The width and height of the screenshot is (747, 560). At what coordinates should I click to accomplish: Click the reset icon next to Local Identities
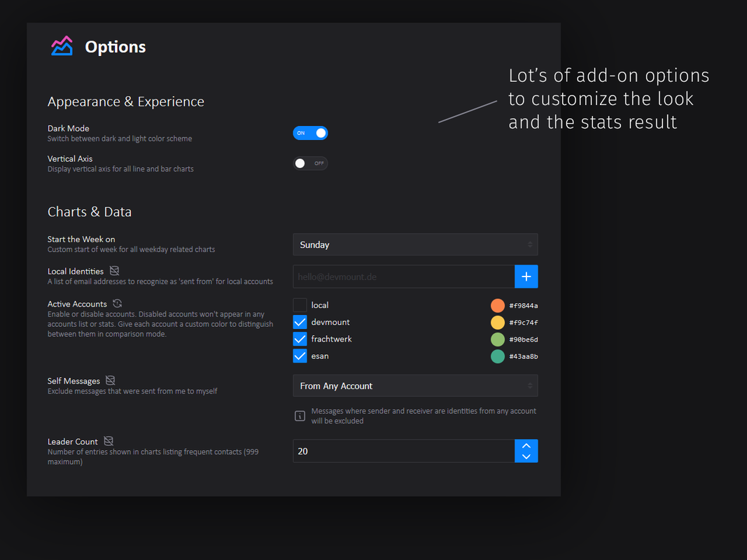pyautogui.click(x=114, y=271)
